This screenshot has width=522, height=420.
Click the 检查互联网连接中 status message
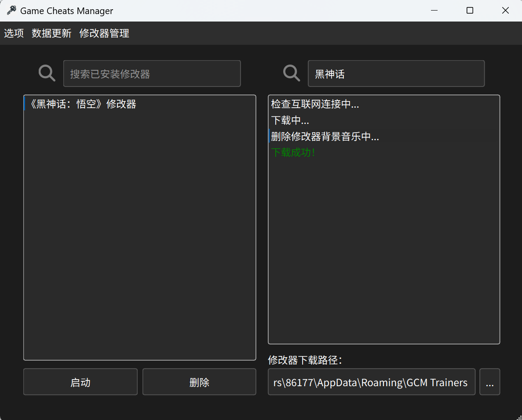pos(315,104)
